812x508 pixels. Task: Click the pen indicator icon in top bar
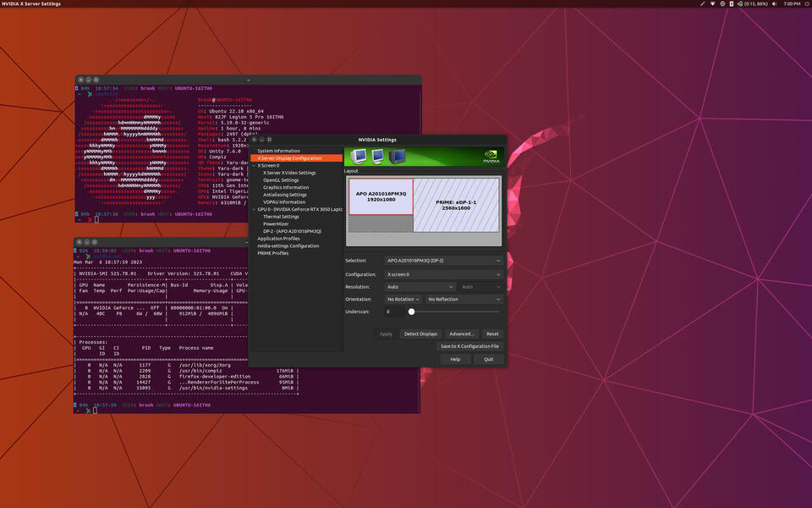(702, 3)
